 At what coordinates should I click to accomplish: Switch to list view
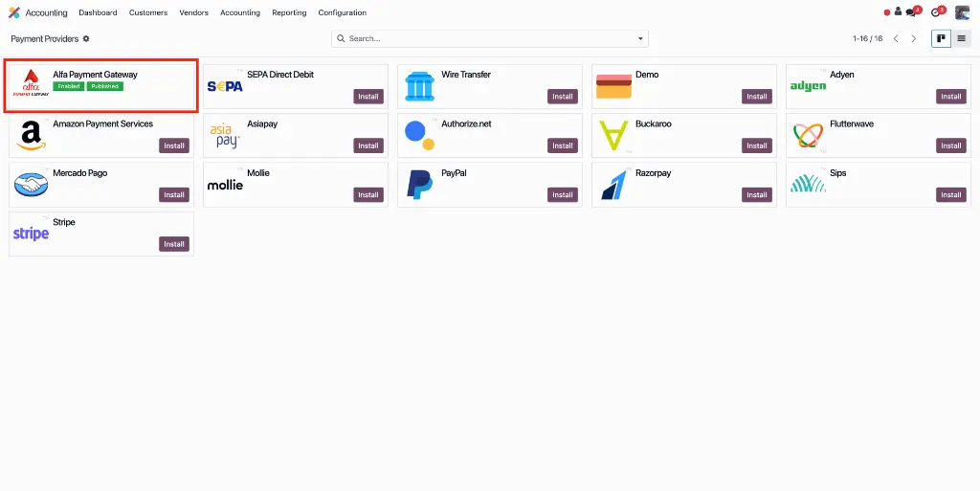961,39
